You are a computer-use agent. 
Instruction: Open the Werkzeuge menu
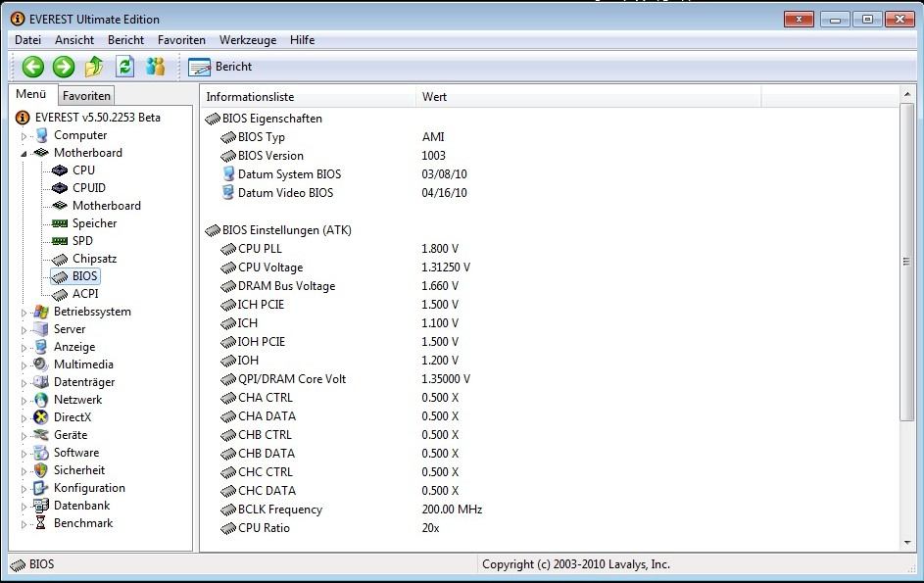[248, 40]
